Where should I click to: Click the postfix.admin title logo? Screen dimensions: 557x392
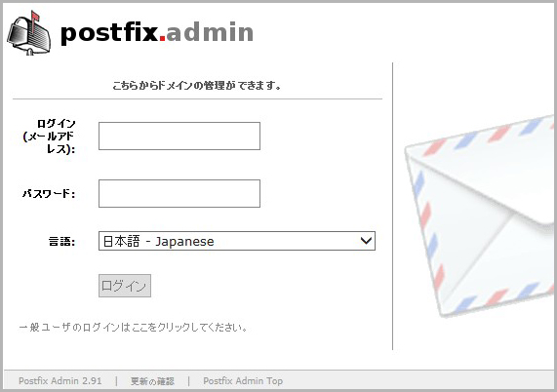coord(157,33)
